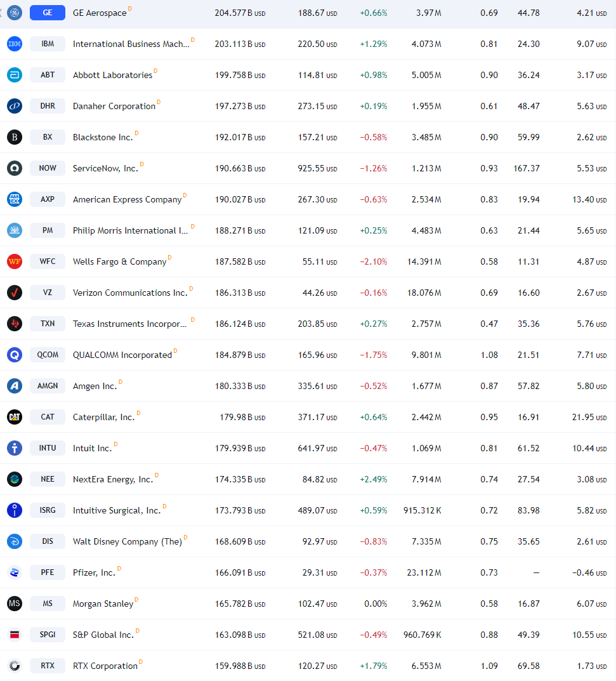Click the Caterpillar CAT logo icon
The width and height of the screenshot is (616, 681).
(x=15, y=417)
